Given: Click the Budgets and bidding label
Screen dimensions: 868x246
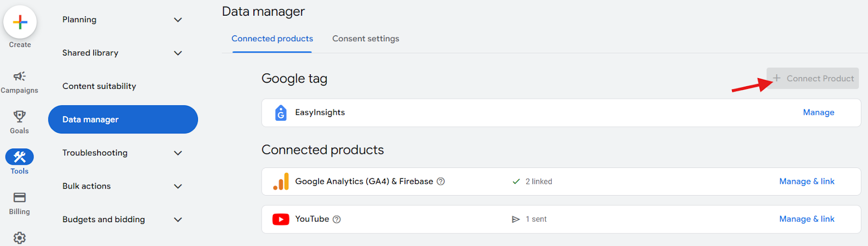Looking at the screenshot, I should click(x=104, y=219).
